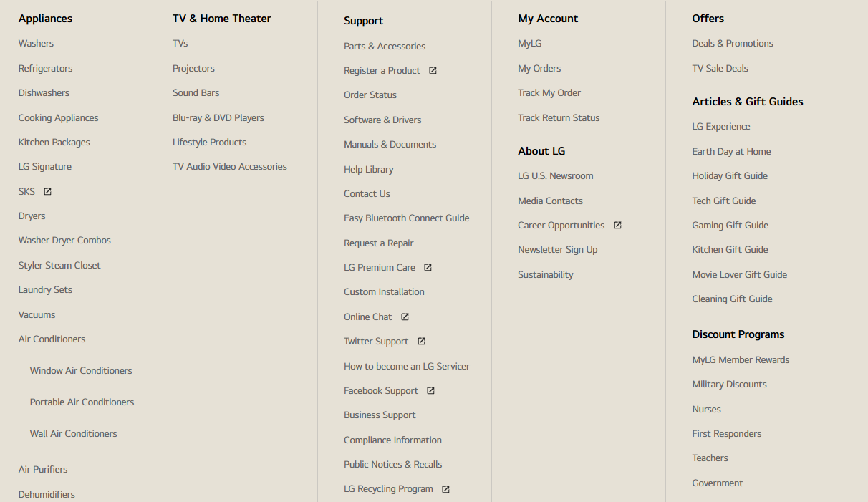Select Styler Steam Closet link
This screenshot has width=868, height=502.
tap(59, 266)
